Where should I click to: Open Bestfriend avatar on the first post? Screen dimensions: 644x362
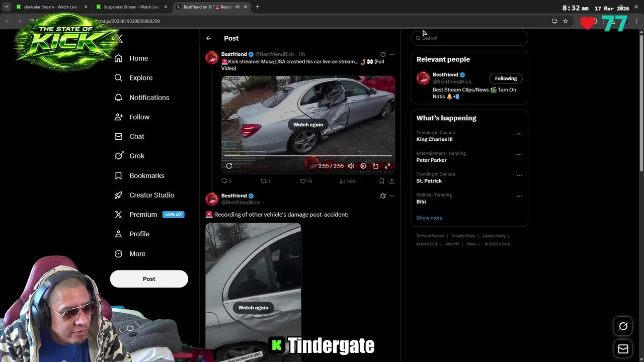coord(212,57)
